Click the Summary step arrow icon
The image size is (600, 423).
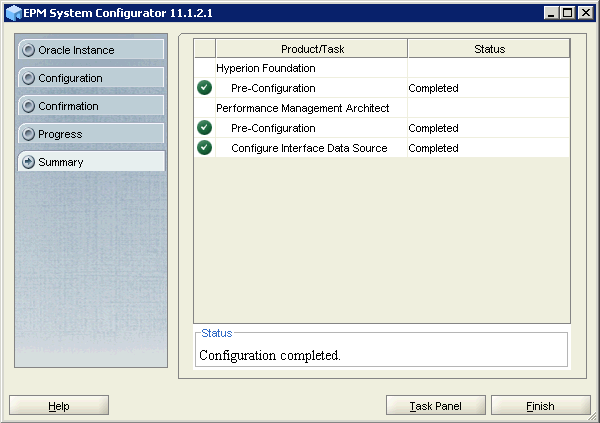29,162
